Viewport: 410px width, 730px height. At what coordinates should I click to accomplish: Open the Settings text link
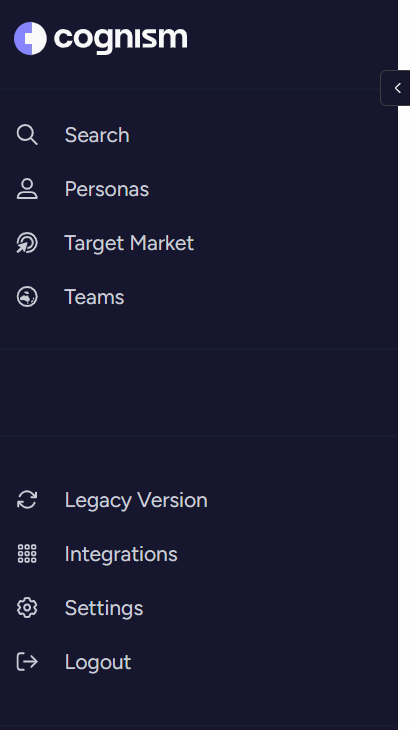[x=104, y=608]
